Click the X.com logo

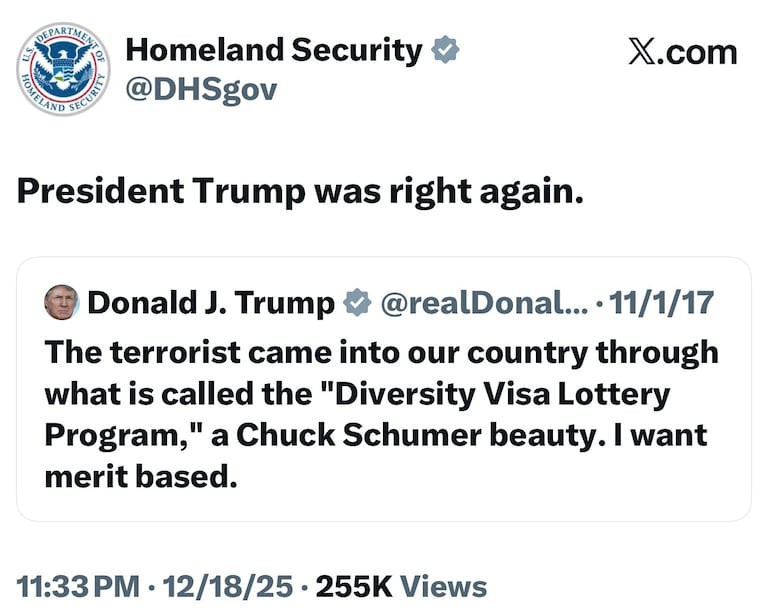coord(682,51)
